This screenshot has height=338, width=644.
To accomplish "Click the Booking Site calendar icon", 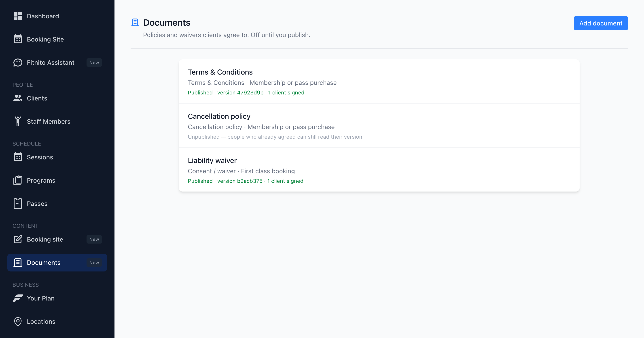I will (x=18, y=39).
